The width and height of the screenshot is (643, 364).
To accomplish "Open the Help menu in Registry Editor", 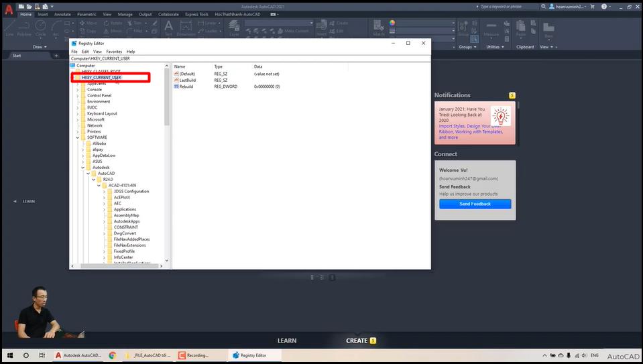I will pyautogui.click(x=131, y=52).
